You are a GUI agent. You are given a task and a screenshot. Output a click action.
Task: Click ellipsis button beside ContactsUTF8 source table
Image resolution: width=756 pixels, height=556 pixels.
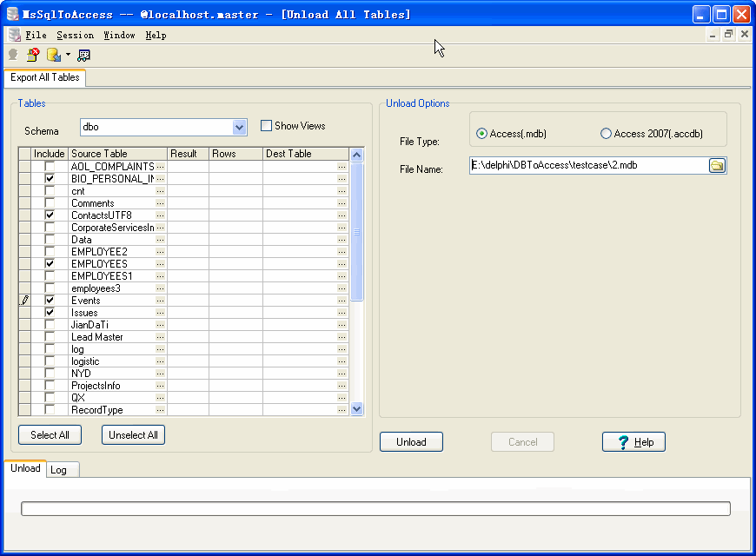click(161, 215)
